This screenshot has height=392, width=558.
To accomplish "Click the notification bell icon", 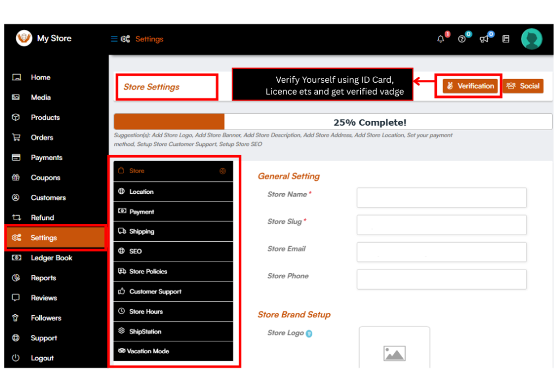I will tap(441, 39).
